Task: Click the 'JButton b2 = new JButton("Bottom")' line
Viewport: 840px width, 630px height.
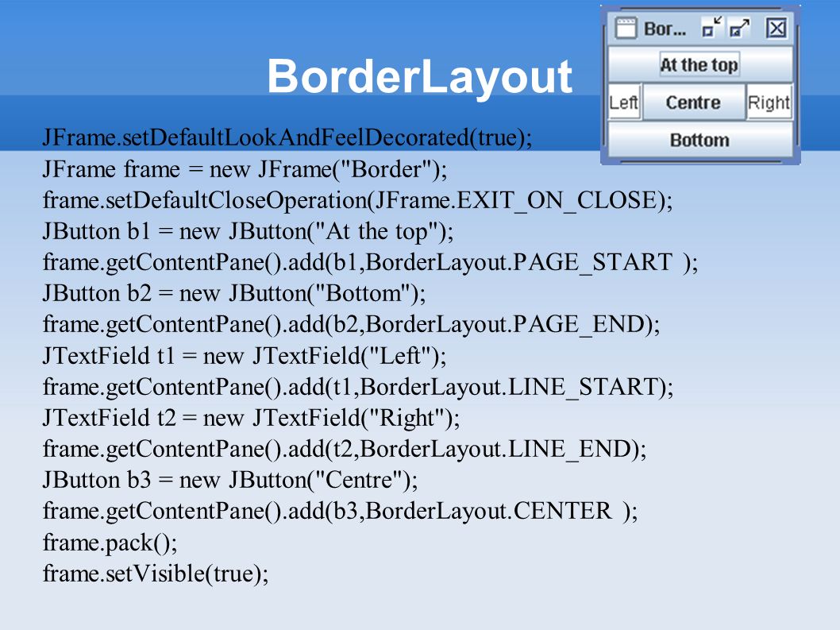Action: pos(234,294)
